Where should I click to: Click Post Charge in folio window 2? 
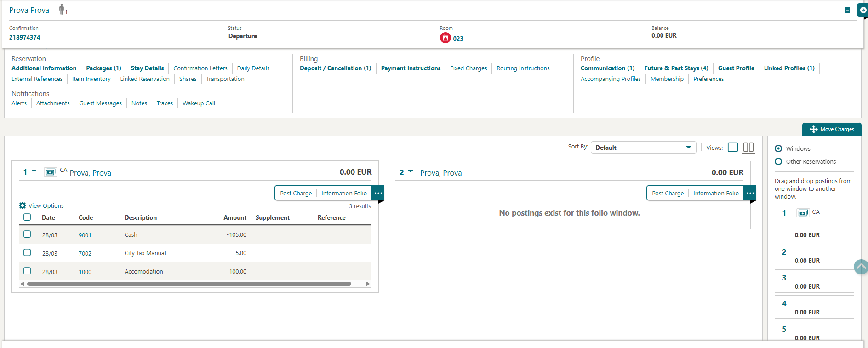[x=668, y=194]
